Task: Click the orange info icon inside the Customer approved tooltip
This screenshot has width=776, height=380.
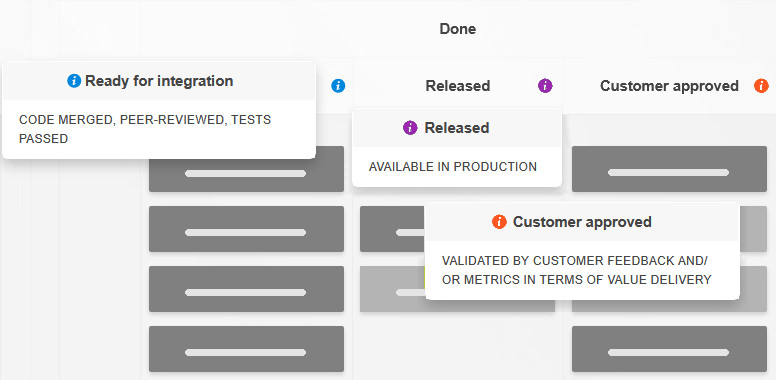Action: [x=499, y=222]
